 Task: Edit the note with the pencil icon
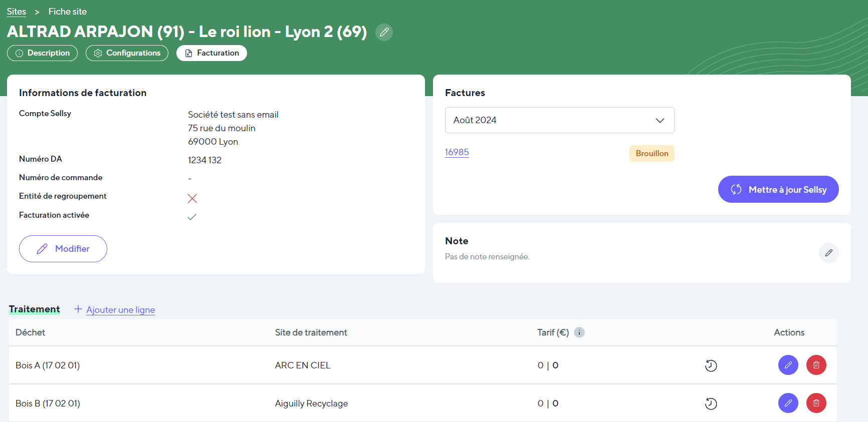click(828, 253)
